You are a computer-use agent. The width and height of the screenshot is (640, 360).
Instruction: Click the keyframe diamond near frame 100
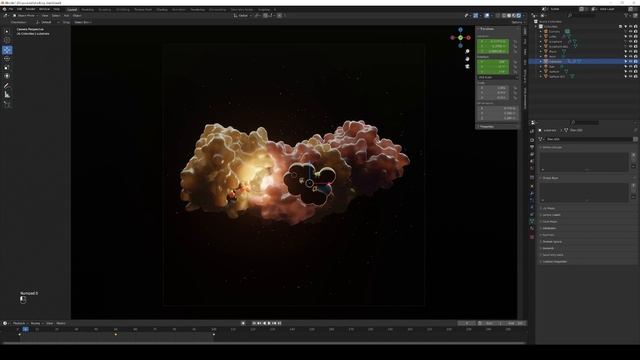click(x=213, y=335)
